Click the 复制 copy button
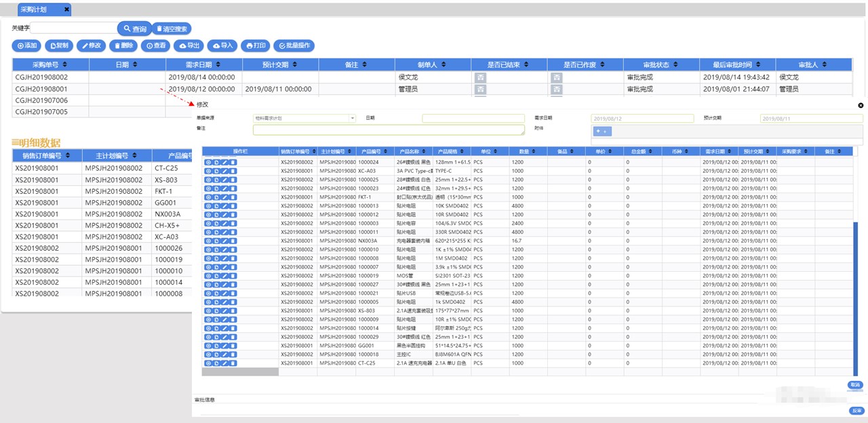 pyautogui.click(x=59, y=45)
